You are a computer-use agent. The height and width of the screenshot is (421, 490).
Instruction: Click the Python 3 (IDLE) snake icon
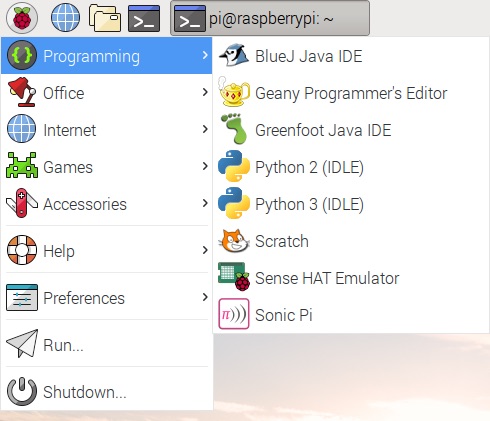coord(234,203)
